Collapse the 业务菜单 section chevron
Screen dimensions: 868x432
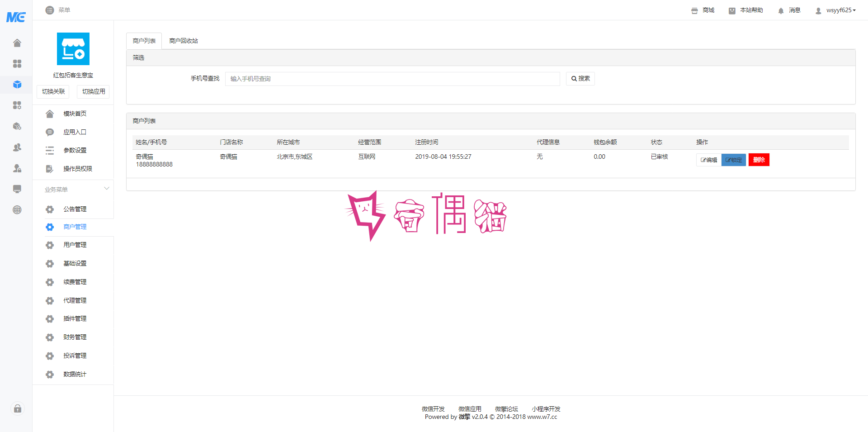(107, 189)
